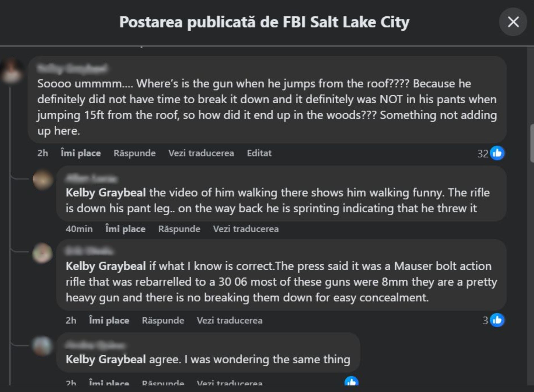Screen dimensions: 534x392
Task: Open the top commenter's profile picture
Action: point(12,71)
